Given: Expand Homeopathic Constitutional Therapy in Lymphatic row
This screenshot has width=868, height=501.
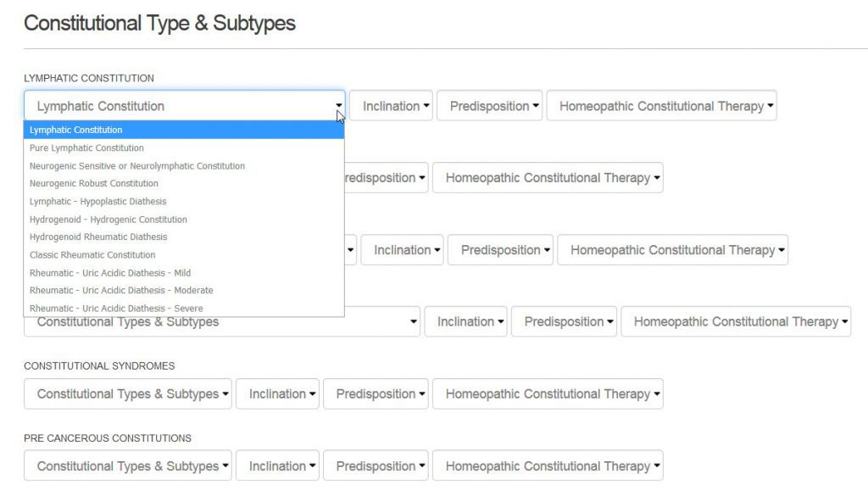Looking at the screenshot, I should [x=661, y=106].
